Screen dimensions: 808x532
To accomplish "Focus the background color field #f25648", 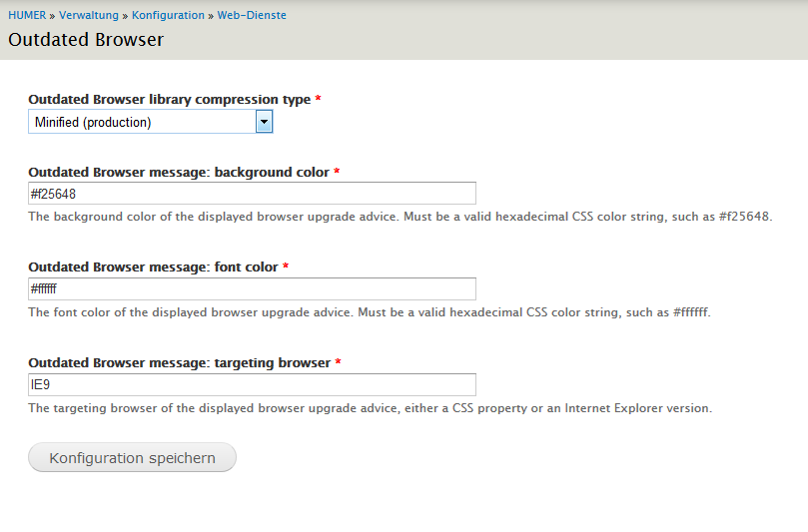I will pos(252,194).
